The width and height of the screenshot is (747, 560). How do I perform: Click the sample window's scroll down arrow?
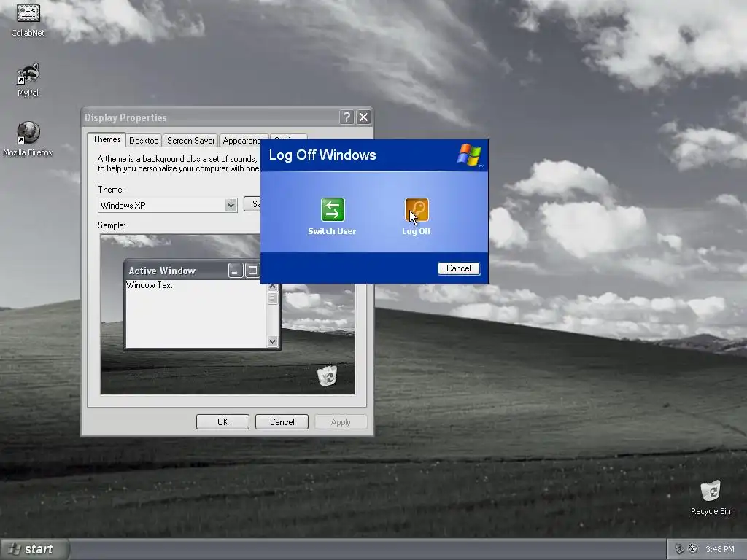pyautogui.click(x=273, y=341)
